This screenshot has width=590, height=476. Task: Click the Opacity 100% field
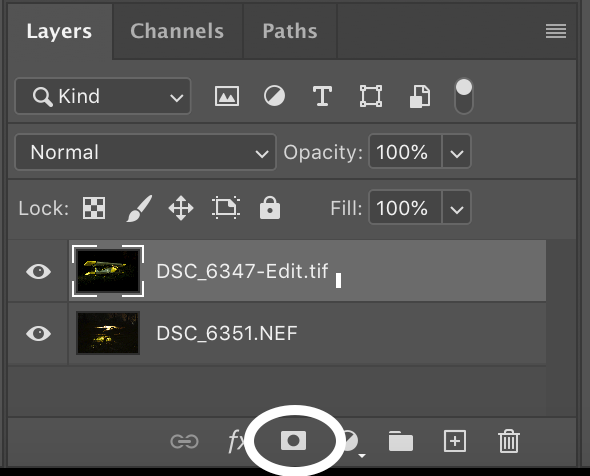coord(405,152)
